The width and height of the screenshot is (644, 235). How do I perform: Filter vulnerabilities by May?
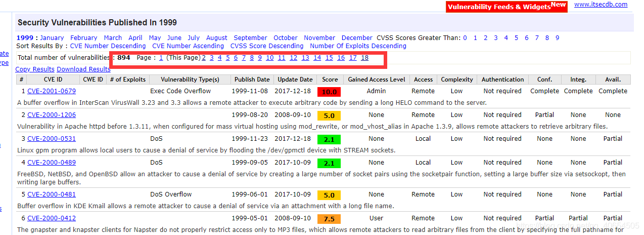(155, 38)
